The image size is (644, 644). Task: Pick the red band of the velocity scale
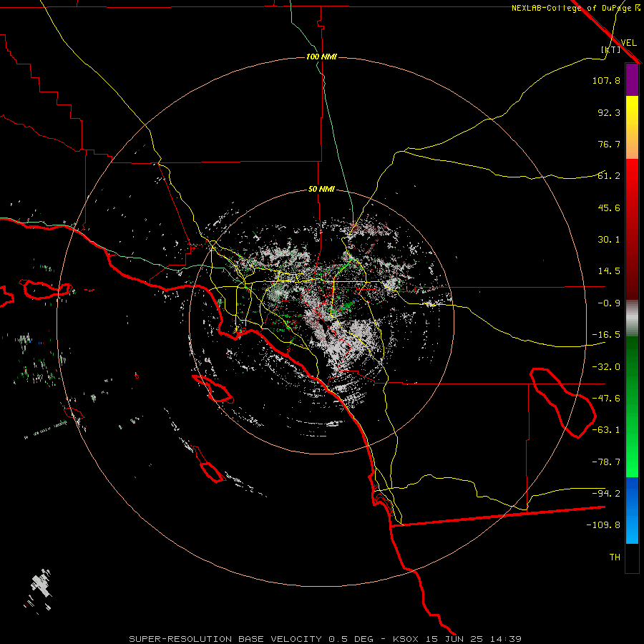point(632,229)
